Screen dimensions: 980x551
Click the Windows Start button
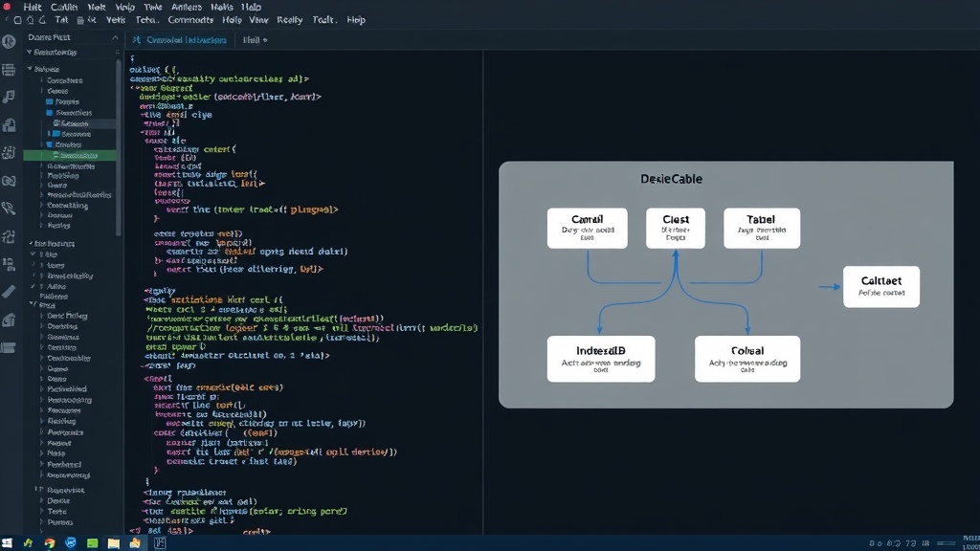pos(7,543)
